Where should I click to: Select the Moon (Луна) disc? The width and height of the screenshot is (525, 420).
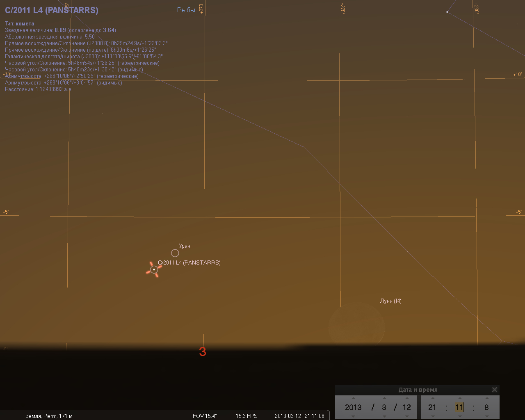356,327
